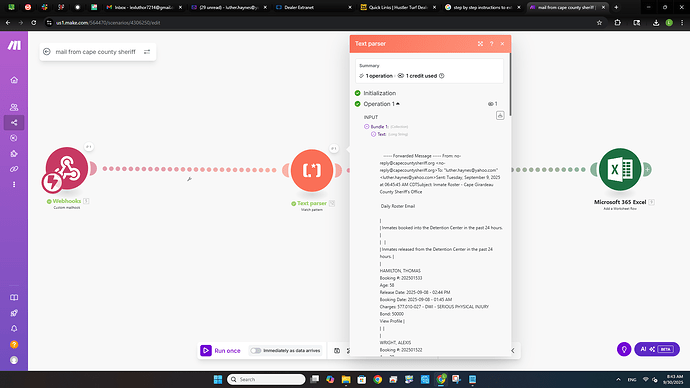Image resolution: width=690 pixels, height=388 pixels.
Task: Collapse toolbar with chevron arrow
Action: pyautogui.click(x=513, y=351)
